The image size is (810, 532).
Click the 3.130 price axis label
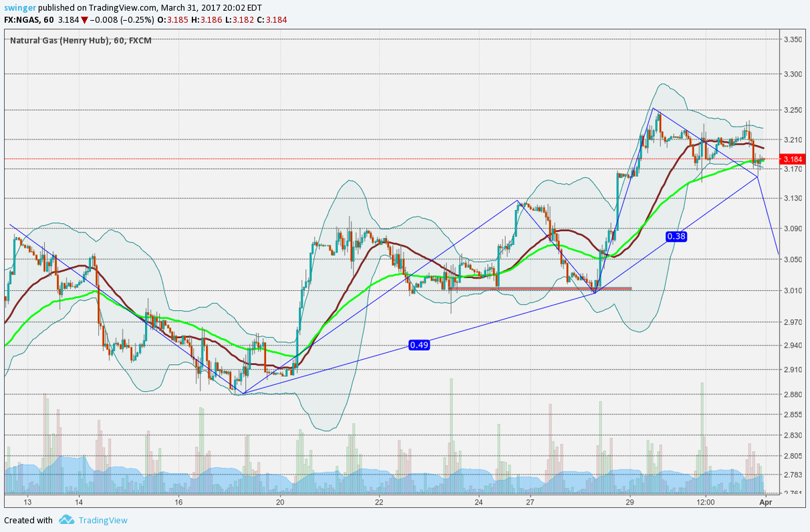(x=793, y=198)
